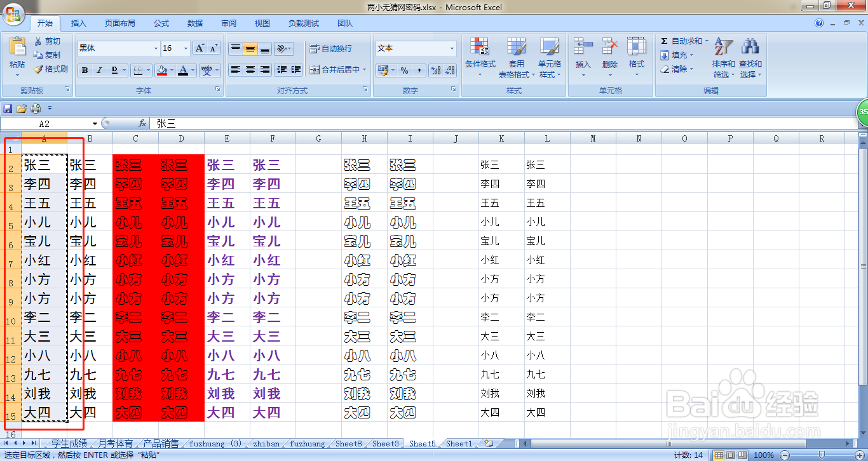
Task: Decrease font size with the small A button
Action: 214,48
